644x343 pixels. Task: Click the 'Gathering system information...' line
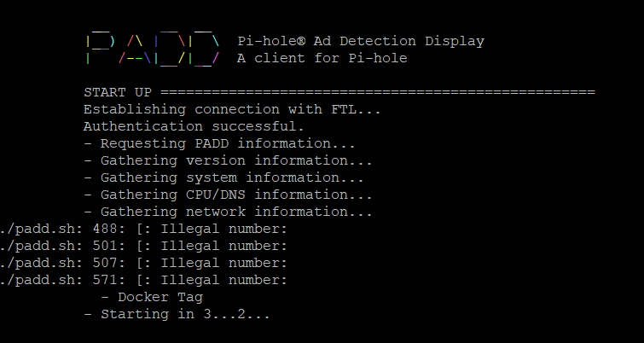223,177
